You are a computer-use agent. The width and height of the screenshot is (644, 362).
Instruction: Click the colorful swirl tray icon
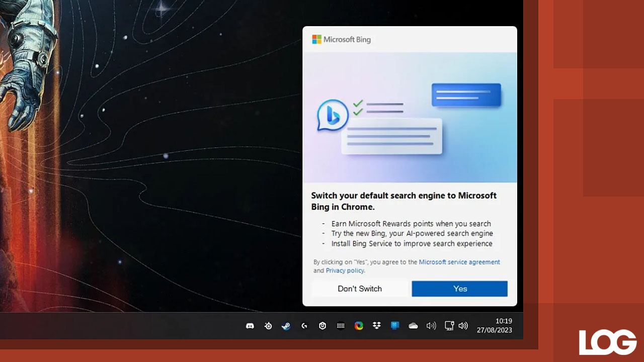(359, 326)
